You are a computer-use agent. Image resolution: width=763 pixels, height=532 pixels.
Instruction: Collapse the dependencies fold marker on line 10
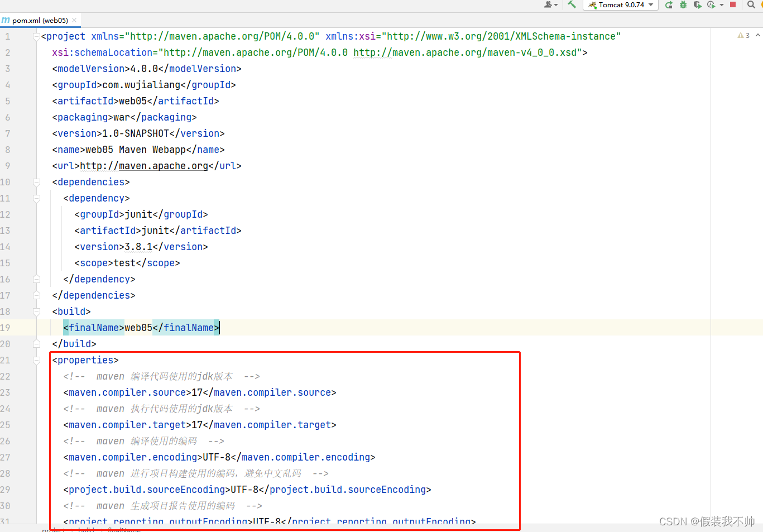36,182
